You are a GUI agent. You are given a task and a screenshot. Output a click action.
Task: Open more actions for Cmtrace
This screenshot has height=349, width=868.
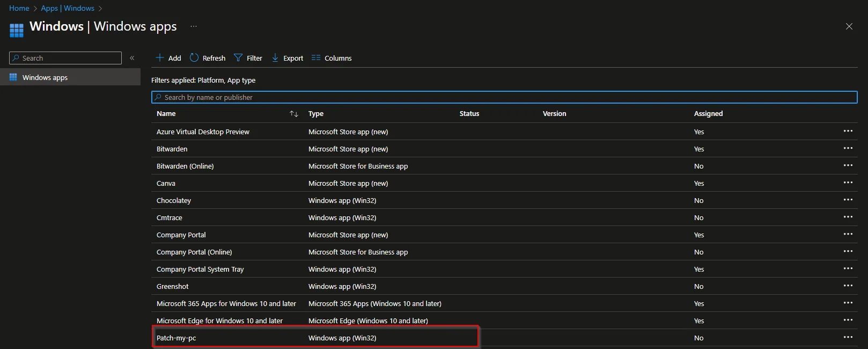coord(848,217)
